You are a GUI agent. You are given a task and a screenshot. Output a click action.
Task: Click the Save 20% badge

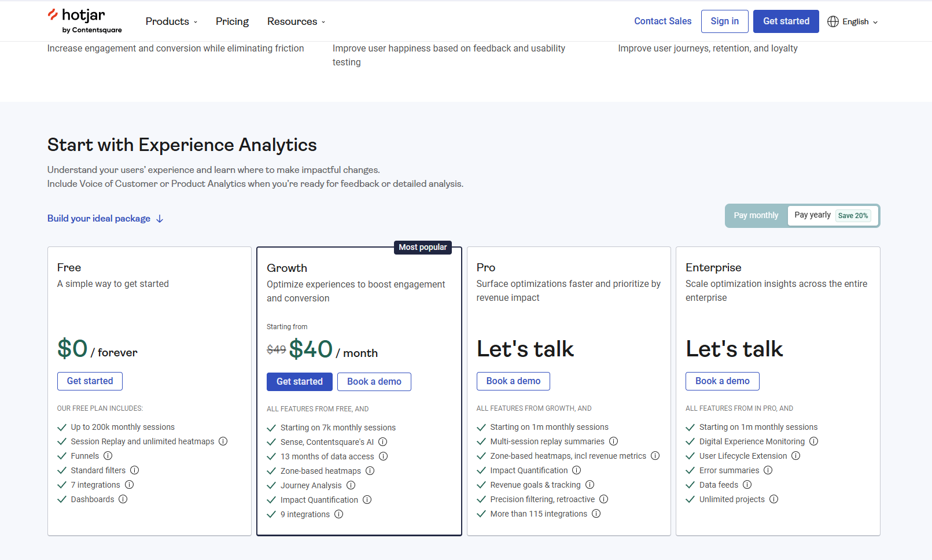coord(853,216)
